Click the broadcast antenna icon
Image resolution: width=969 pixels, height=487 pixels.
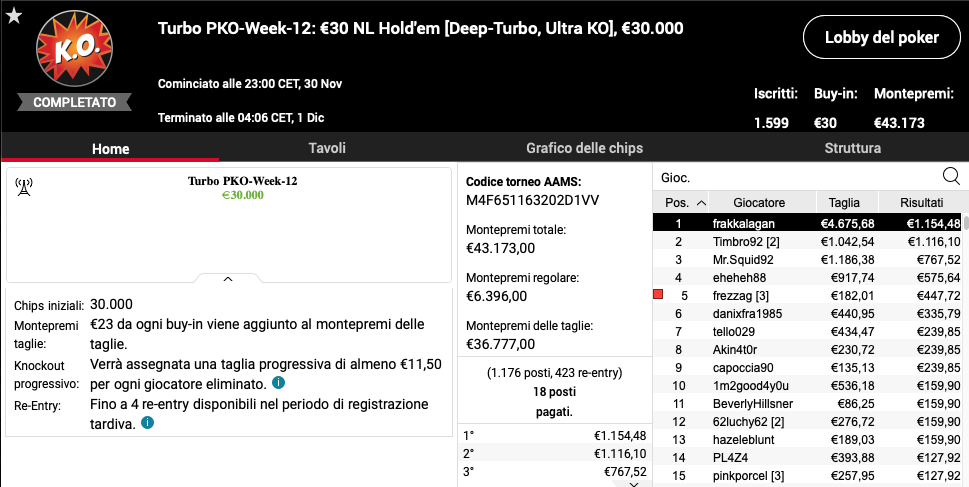coord(23,187)
